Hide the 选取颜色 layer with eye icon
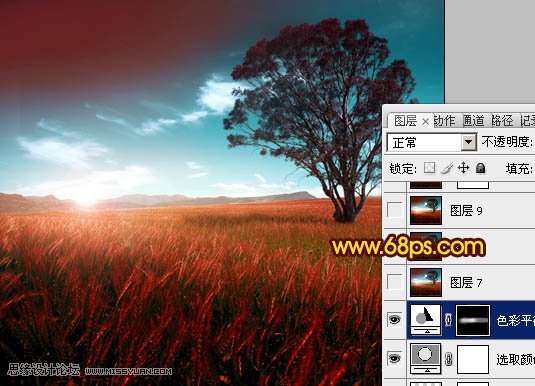 [x=394, y=358]
